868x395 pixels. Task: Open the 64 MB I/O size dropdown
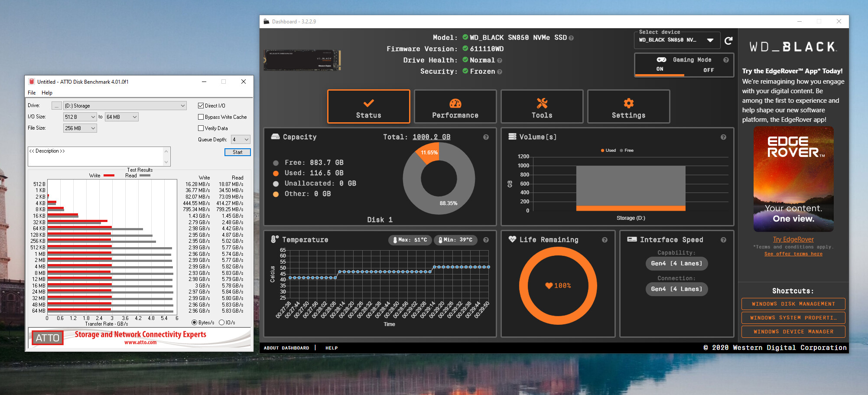[122, 117]
